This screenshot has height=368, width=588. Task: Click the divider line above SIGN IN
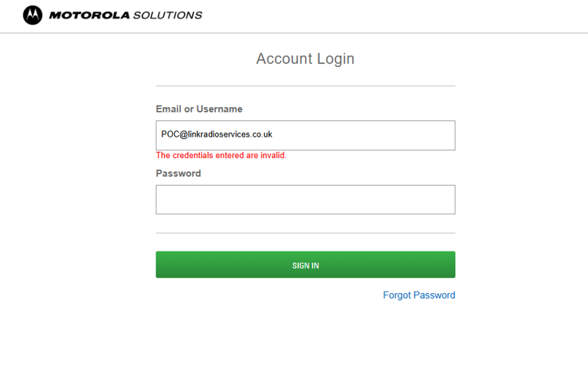tap(305, 233)
